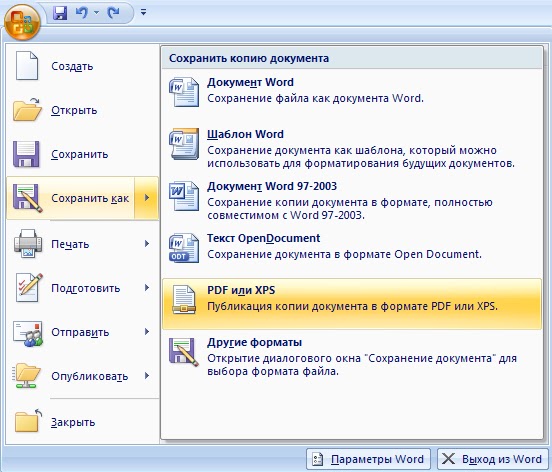This screenshot has height=472, width=552.
Task: Expand the Сохранить как submenu arrow
Action: click(x=146, y=198)
